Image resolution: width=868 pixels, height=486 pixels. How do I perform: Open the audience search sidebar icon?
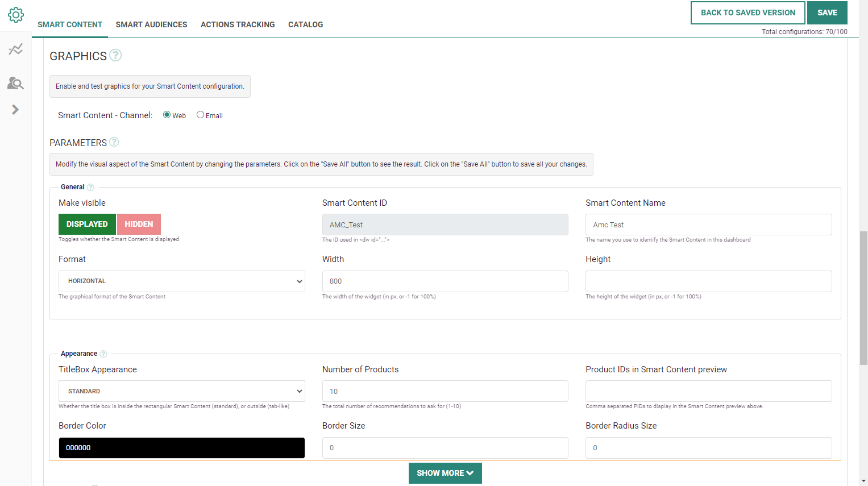pyautogui.click(x=15, y=84)
